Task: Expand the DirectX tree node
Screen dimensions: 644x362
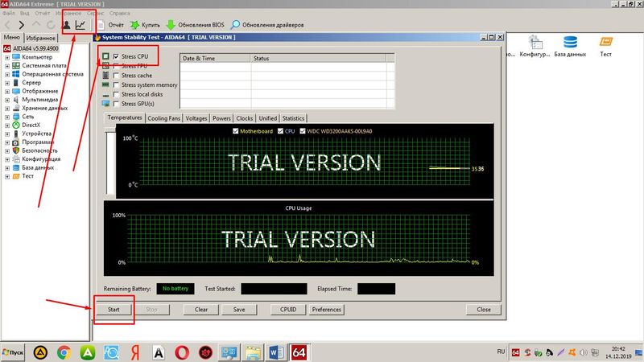Action: tap(7, 125)
